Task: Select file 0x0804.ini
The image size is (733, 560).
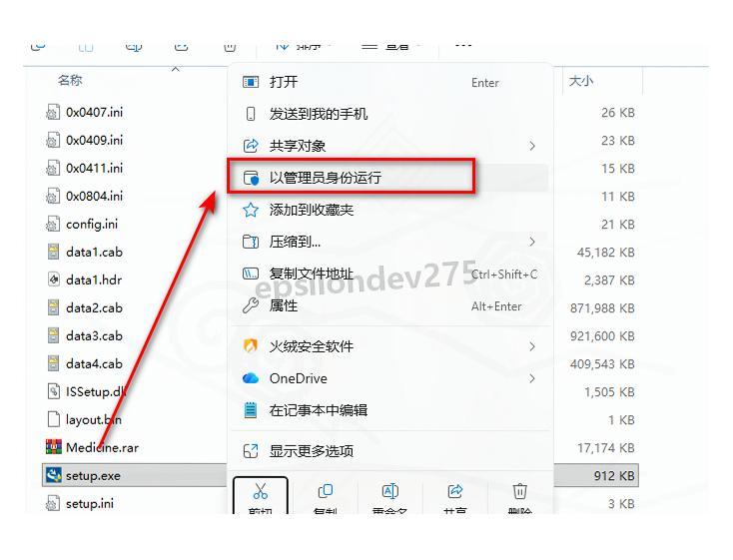Action: 94,196
